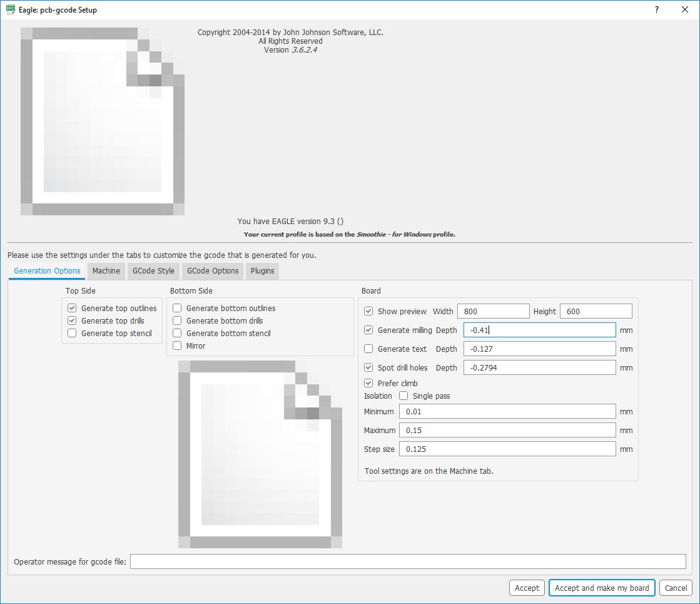700x604 pixels.
Task: Enable Generate bottom drills
Action: click(x=177, y=320)
